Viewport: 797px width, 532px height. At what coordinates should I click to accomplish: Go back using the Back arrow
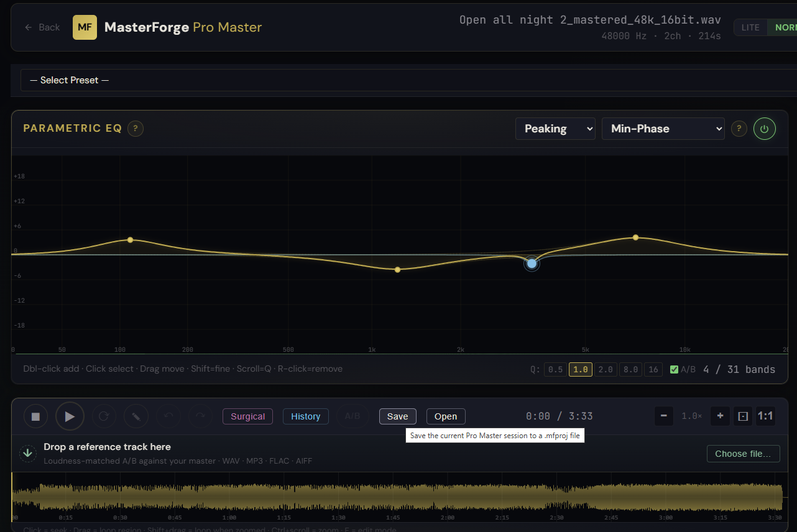[x=42, y=27]
